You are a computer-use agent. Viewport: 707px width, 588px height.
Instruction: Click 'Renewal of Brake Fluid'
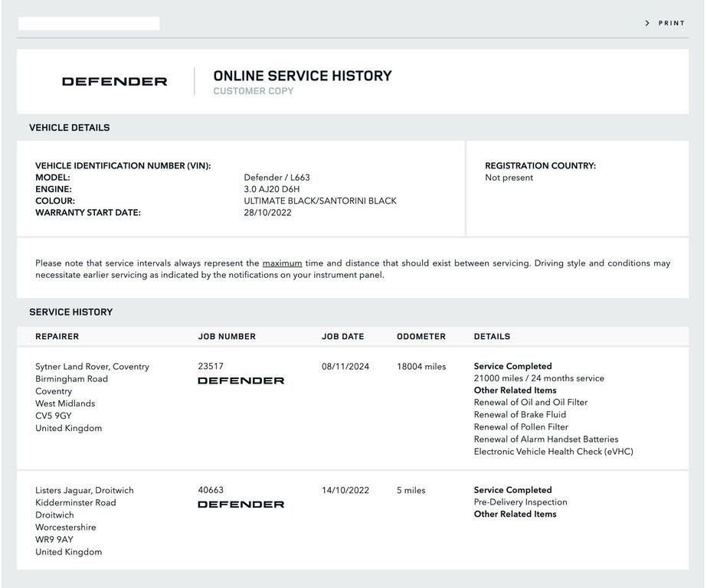[x=520, y=414]
